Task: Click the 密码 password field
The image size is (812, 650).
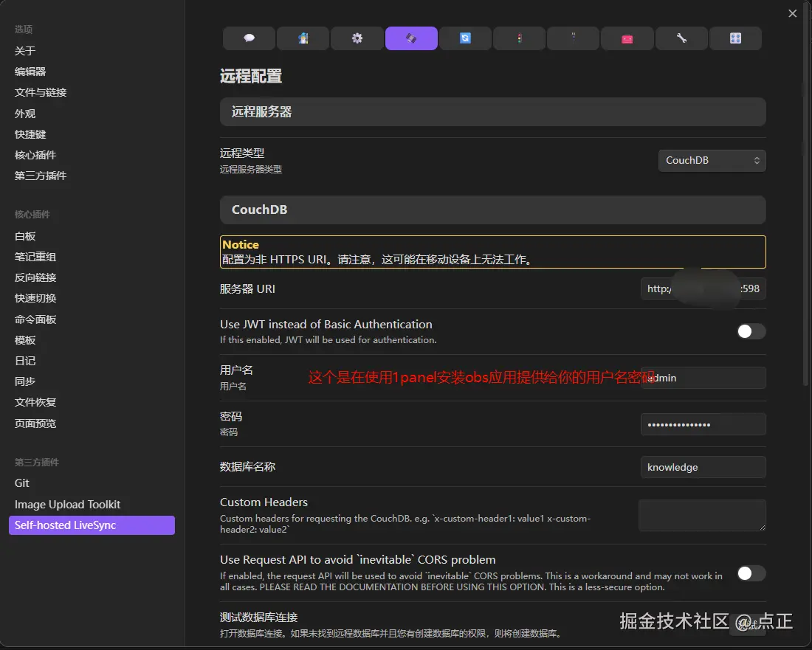Action: [x=703, y=424]
